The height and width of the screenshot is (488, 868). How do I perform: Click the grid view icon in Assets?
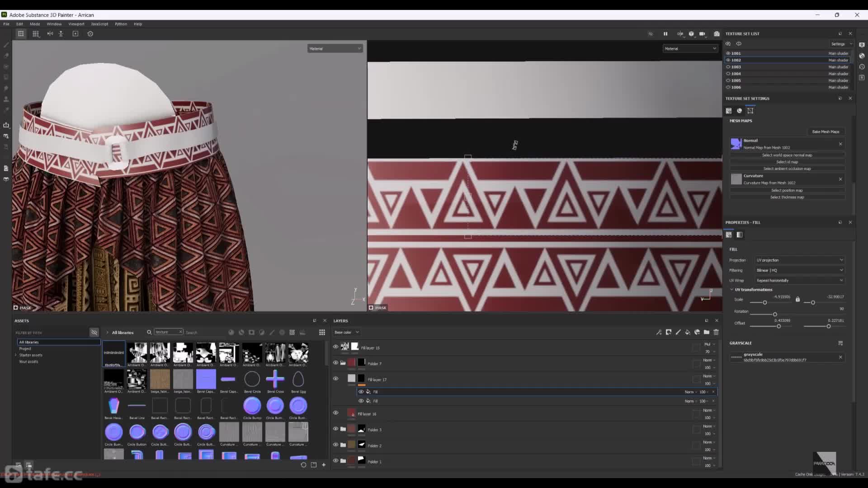coord(322,333)
